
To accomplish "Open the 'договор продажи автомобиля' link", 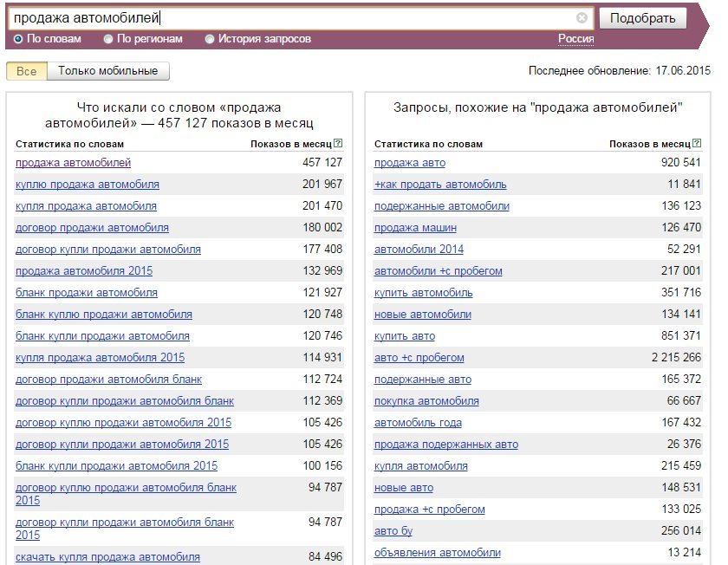I will (93, 228).
